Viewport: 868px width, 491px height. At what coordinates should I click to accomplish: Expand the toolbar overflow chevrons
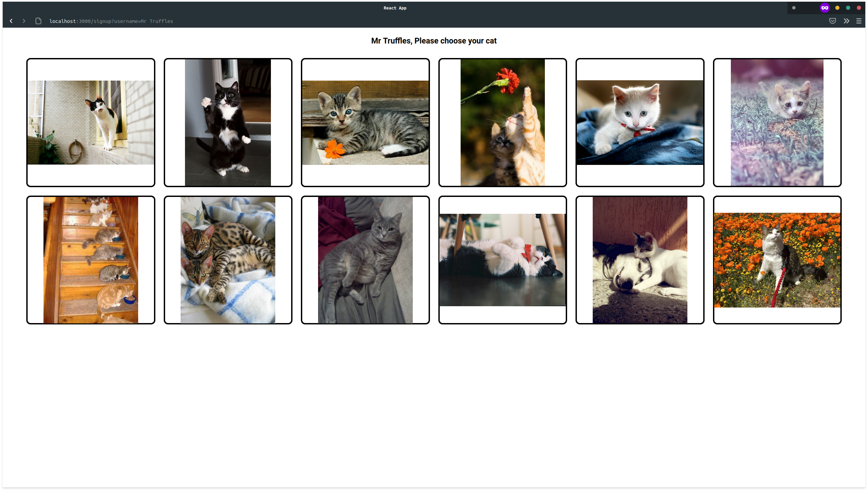pyautogui.click(x=846, y=21)
